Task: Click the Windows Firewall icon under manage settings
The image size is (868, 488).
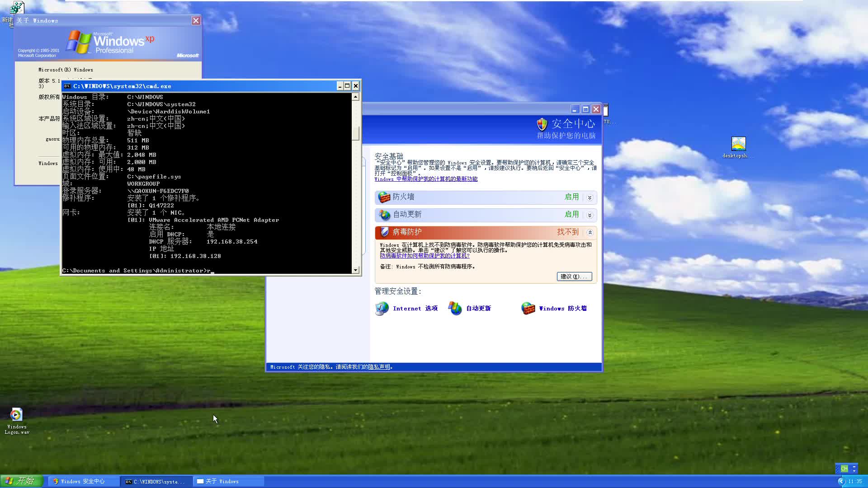Action: pos(528,308)
